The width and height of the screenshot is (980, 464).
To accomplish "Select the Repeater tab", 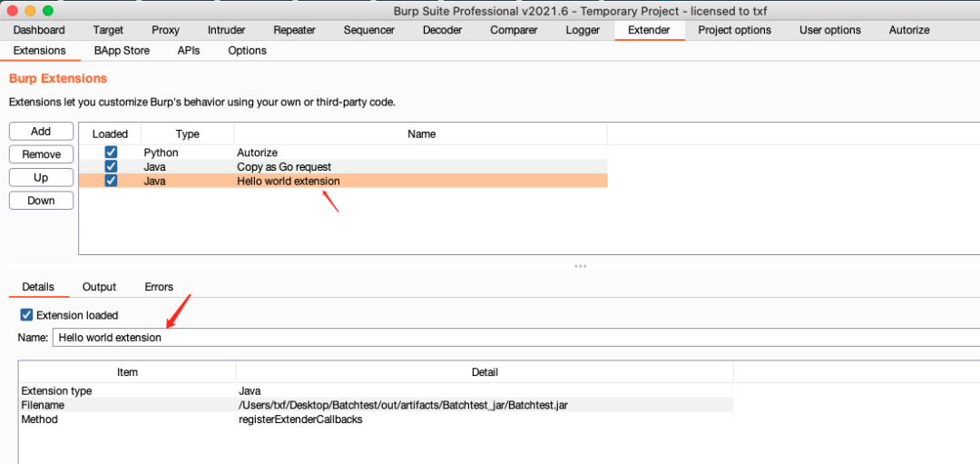I will pyautogui.click(x=294, y=30).
